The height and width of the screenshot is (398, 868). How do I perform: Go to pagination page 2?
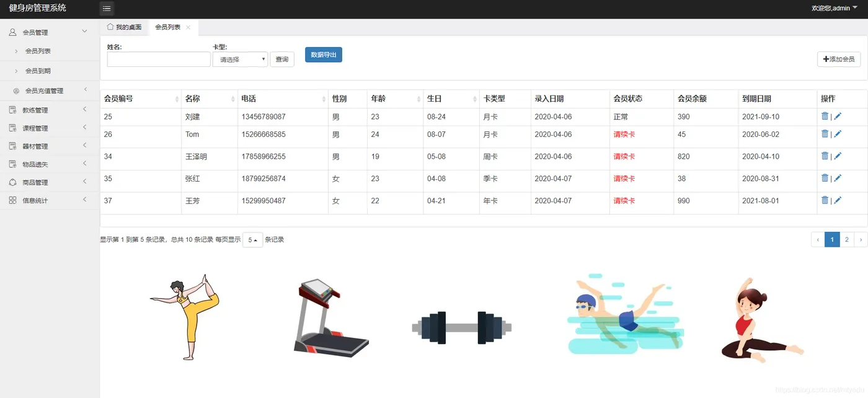[x=847, y=239]
